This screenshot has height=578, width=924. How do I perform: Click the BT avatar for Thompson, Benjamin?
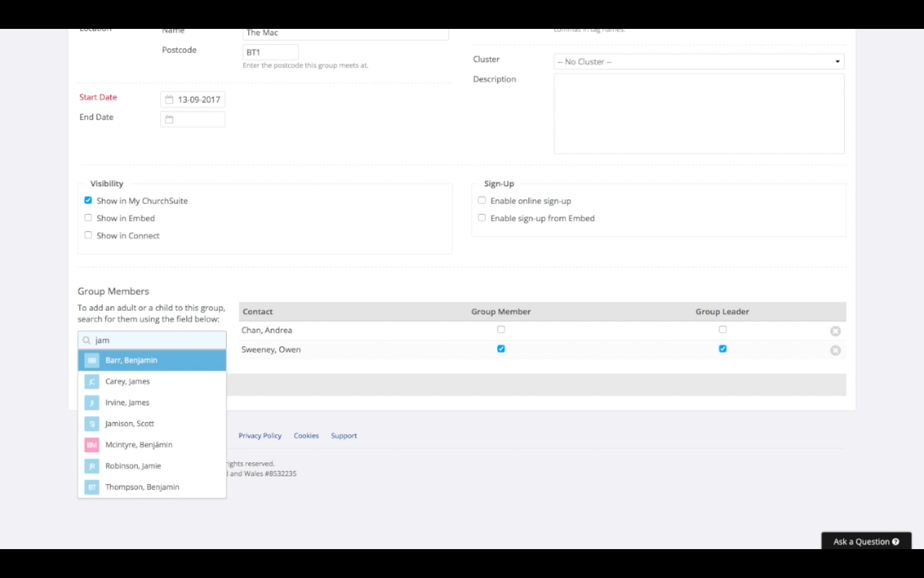92,487
